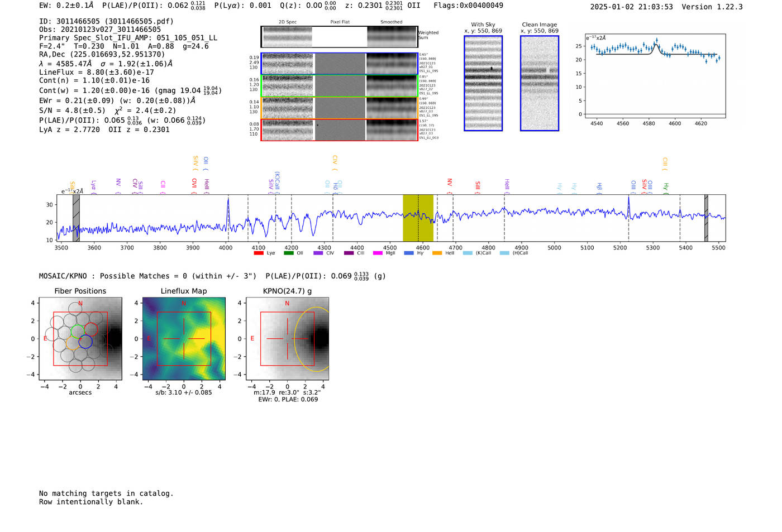The height and width of the screenshot is (532, 782).
Task: Click the Pixel Flat column header
Action: (340, 22)
